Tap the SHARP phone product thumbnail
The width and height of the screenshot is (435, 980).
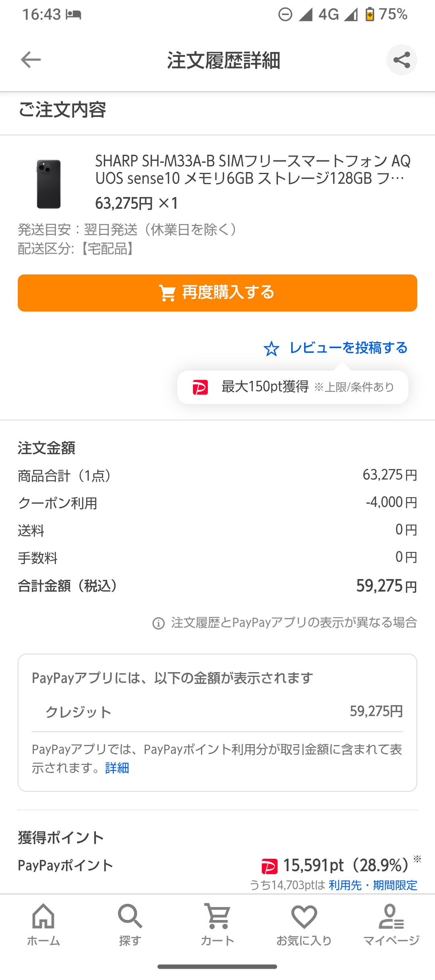[x=49, y=184]
